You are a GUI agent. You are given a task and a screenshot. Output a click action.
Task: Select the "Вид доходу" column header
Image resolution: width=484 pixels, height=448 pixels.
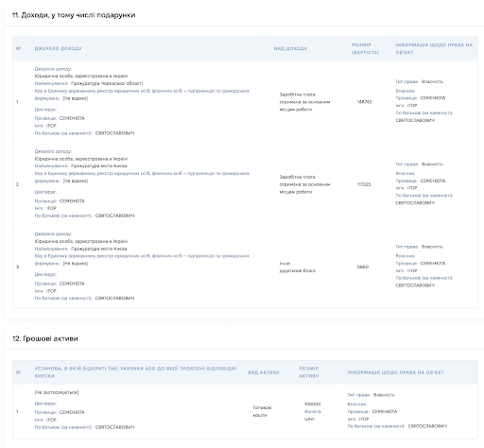(290, 48)
